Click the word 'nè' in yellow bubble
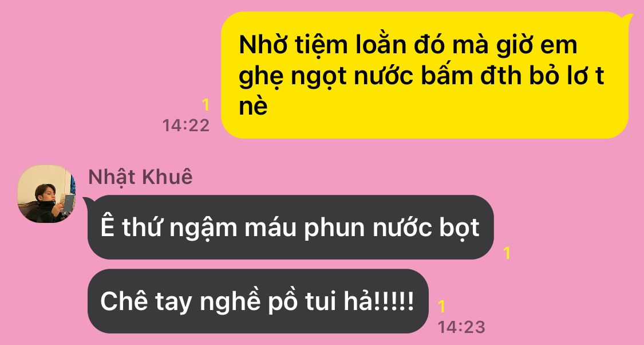The width and height of the screenshot is (644, 345). [254, 107]
